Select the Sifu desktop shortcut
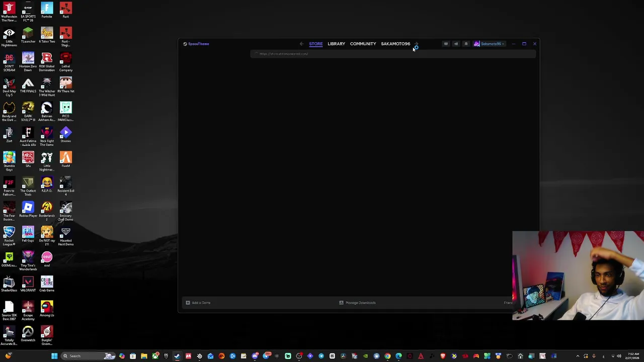The height and width of the screenshot is (362, 644). (28, 160)
